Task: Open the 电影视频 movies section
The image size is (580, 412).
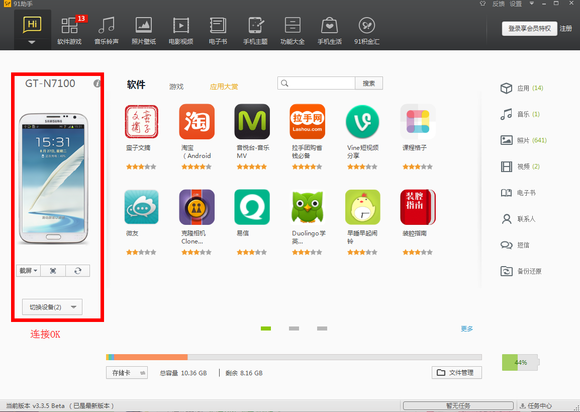Action: (181, 31)
